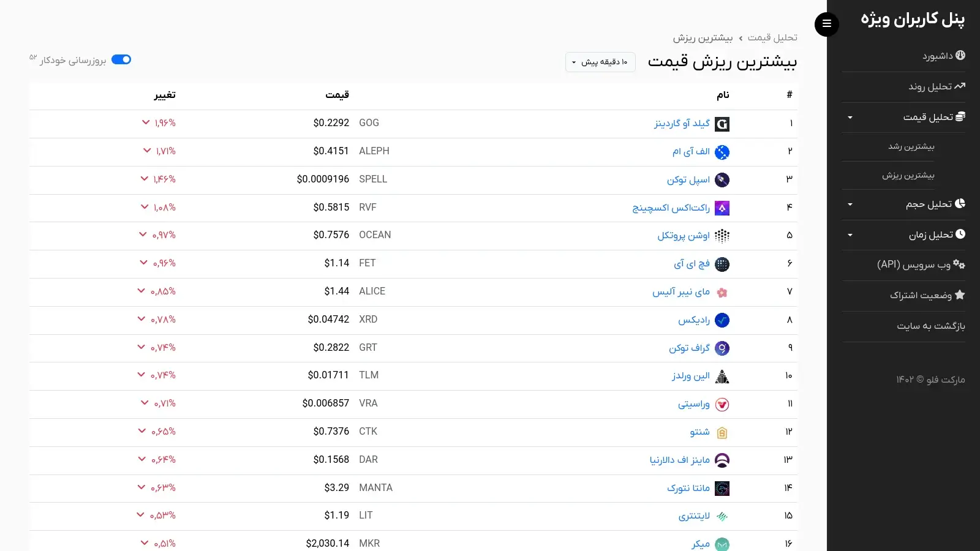Click the RocketX Exchange coin logo
The height and width of the screenshot is (551, 980).
pyautogui.click(x=722, y=208)
